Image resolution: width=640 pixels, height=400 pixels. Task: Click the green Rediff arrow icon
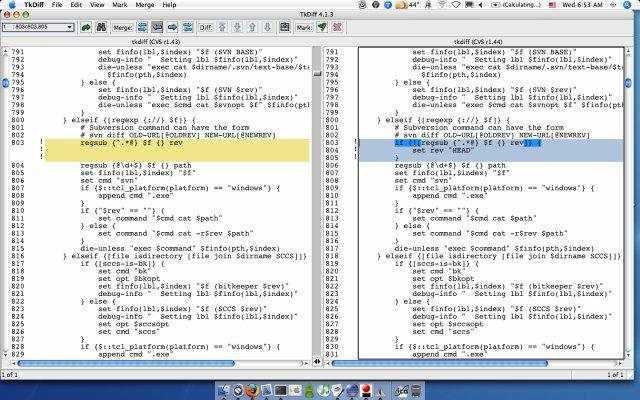86,27
